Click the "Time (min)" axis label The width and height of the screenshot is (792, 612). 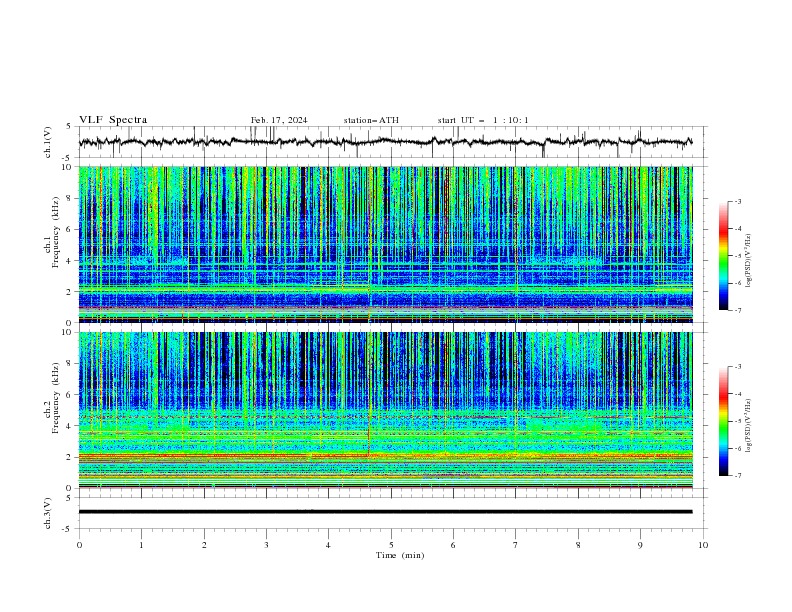click(x=400, y=555)
